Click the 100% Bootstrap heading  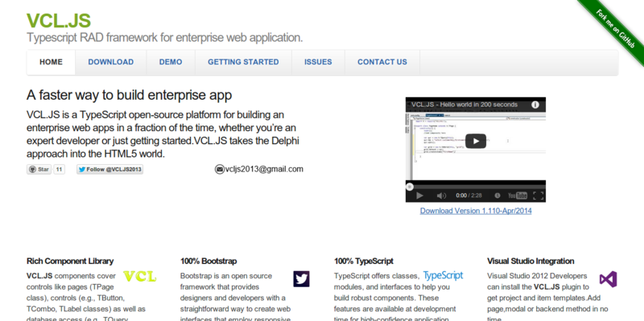208,261
